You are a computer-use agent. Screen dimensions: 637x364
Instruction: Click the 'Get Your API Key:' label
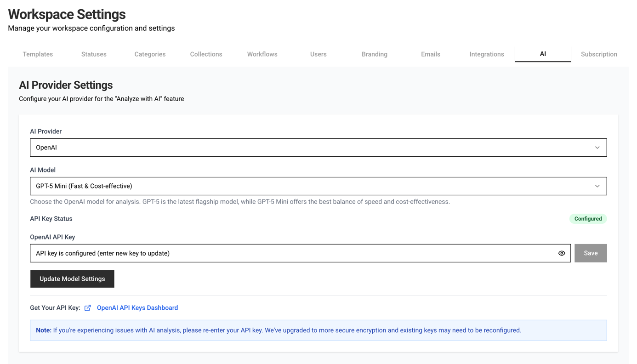pos(55,308)
